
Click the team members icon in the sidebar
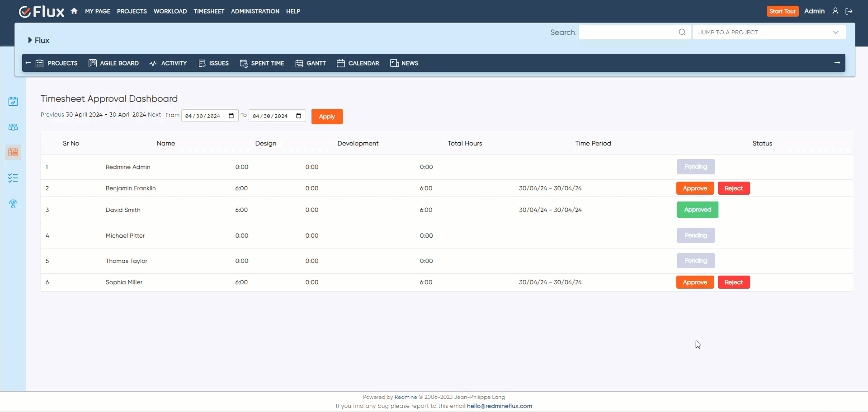tap(13, 127)
